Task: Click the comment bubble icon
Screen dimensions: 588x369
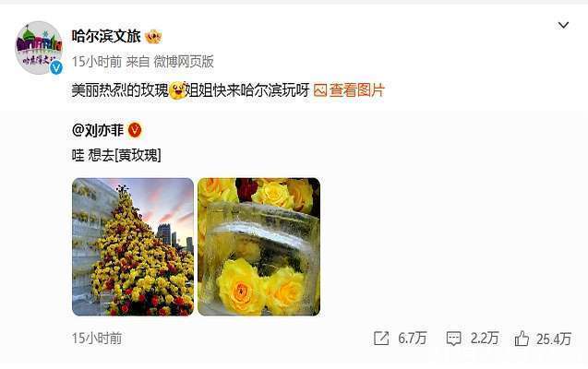Action: (454, 339)
